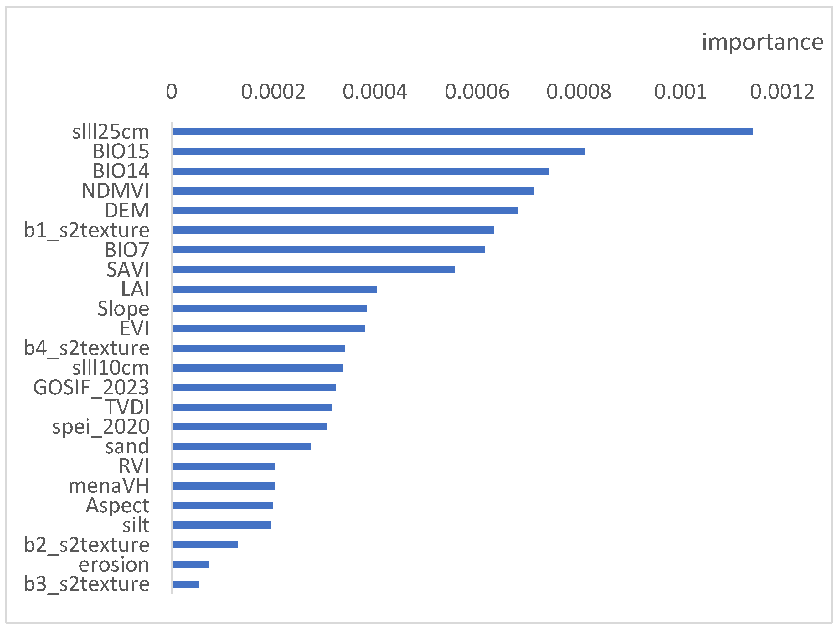Image resolution: width=840 pixels, height=630 pixels.
Task: Click the DEM bar
Action: point(345,210)
